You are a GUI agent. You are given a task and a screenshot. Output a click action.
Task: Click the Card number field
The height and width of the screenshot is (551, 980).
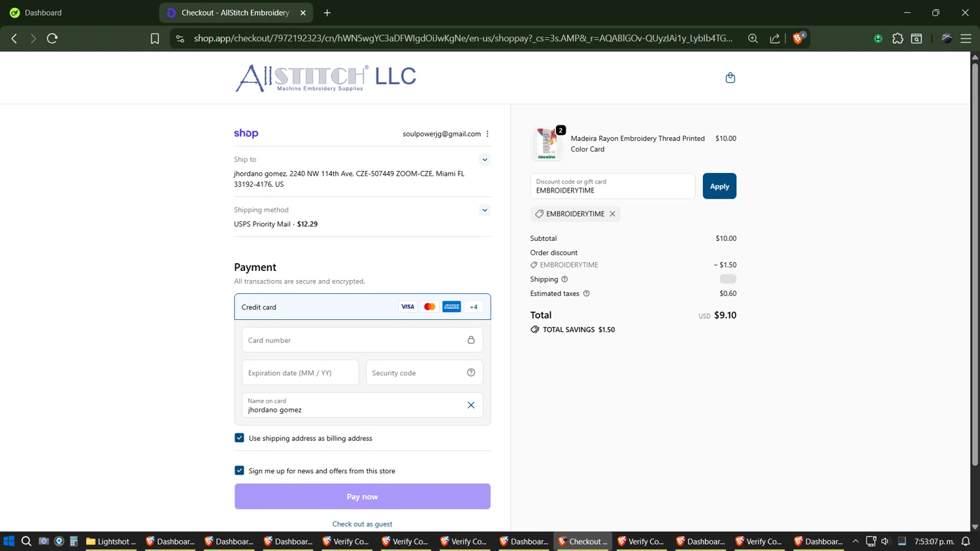(363, 340)
